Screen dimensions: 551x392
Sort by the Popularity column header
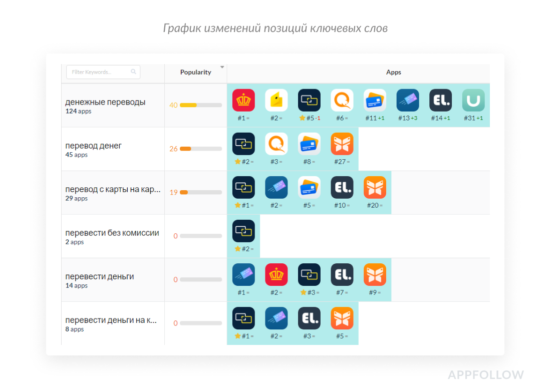(x=195, y=72)
